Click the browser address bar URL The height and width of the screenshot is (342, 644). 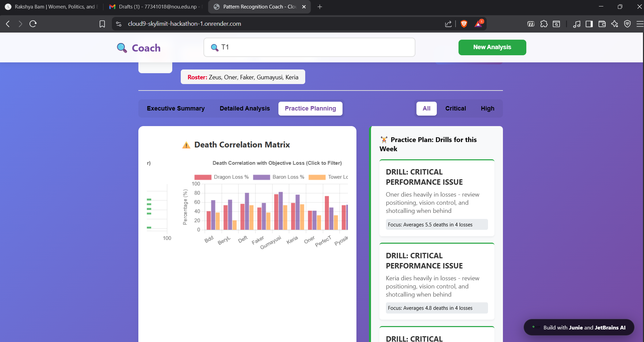[184, 24]
